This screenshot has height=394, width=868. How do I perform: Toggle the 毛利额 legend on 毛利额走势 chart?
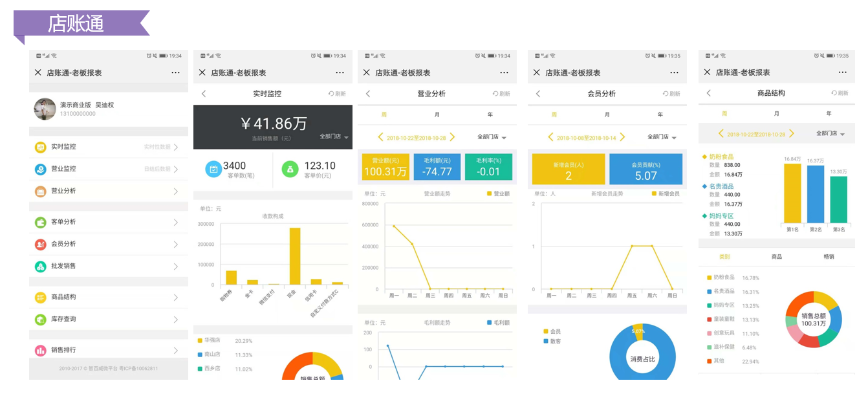(x=498, y=322)
